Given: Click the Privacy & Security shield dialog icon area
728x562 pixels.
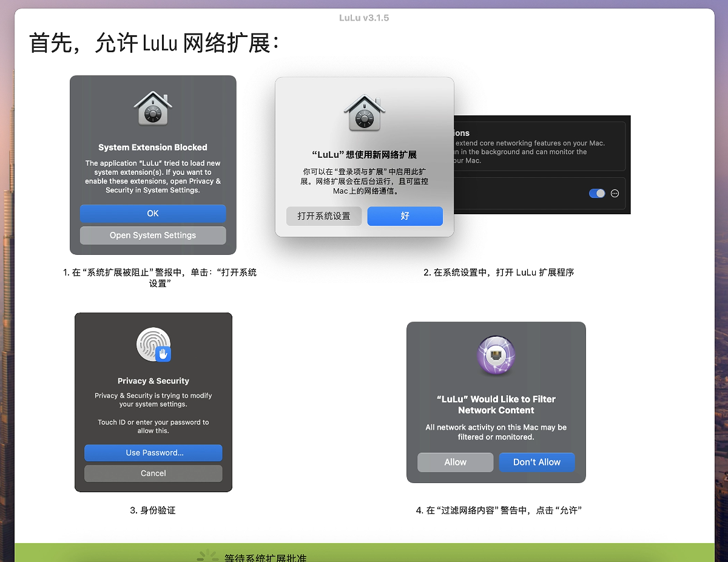Looking at the screenshot, I should click(x=153, y=344).
